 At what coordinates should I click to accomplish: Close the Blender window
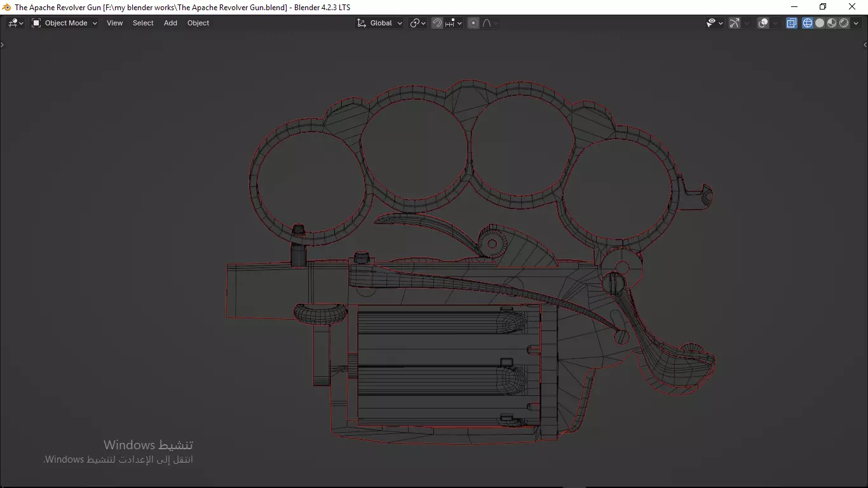(853, 7)
